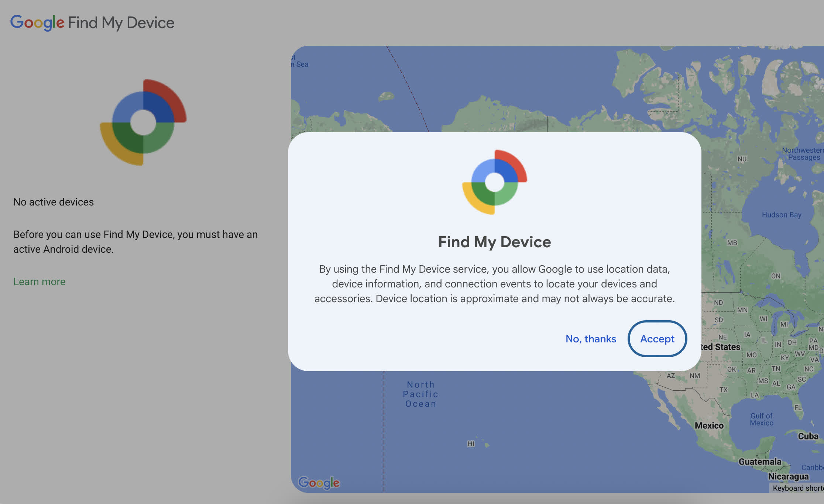This screenshot has width=824, height=504.
Task: Click the "ON" Ontario map label
Action: pyautogui.click(x=776, y=276)
